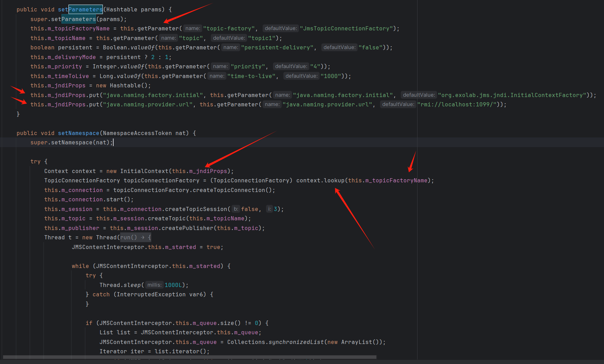Click the super.setParameters(params) call
Image resolution: width=604 pixels, height=364 pixels.
click(78, 19)
